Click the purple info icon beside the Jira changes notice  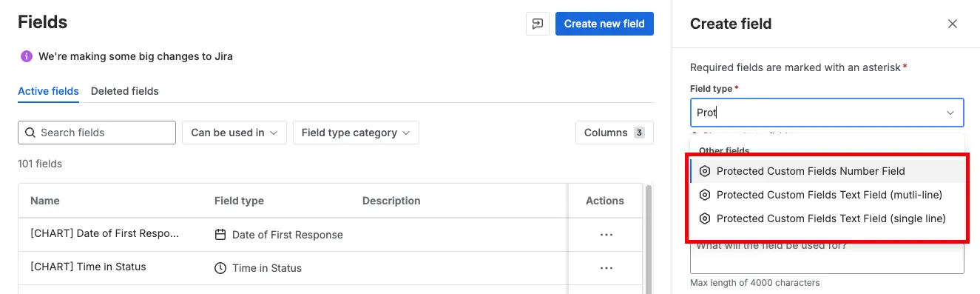(x=27, y=56)
